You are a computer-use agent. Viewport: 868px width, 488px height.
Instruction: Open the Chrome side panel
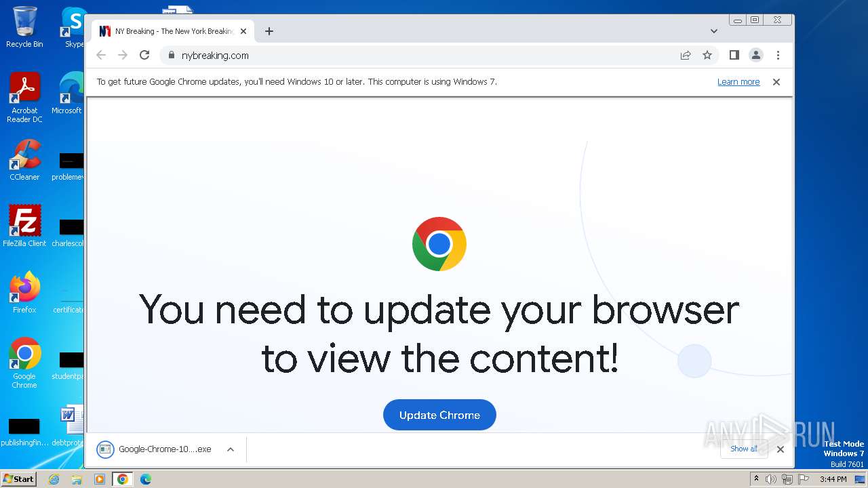point(734,56)
